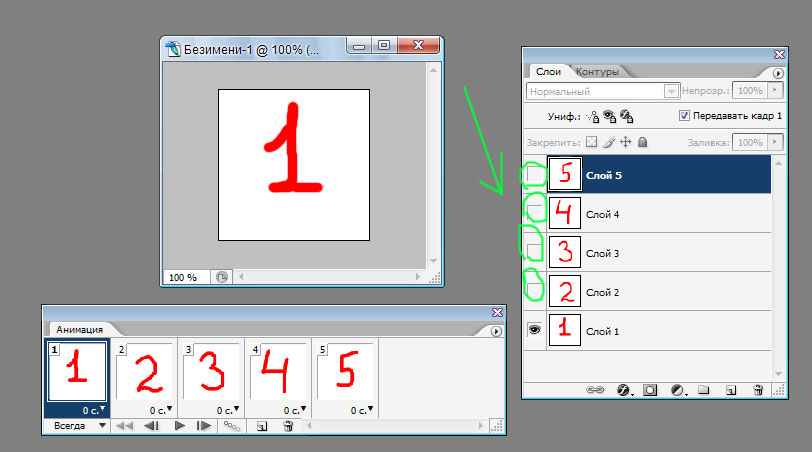Close the Animation panel
The width and height of the screenshot is (812, 452).
(x=497, y=312)
